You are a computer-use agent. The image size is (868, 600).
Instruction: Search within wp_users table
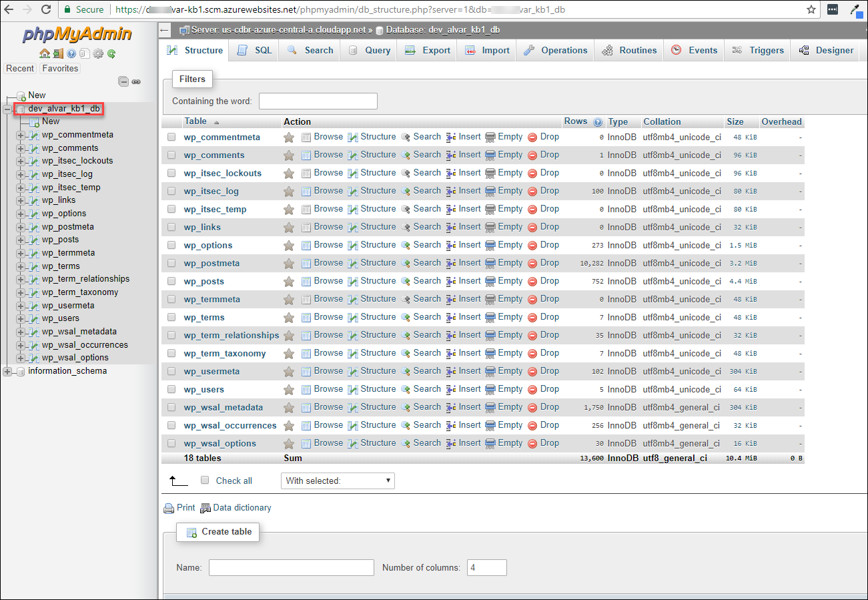pyautogui.click(x=421, y=389)
